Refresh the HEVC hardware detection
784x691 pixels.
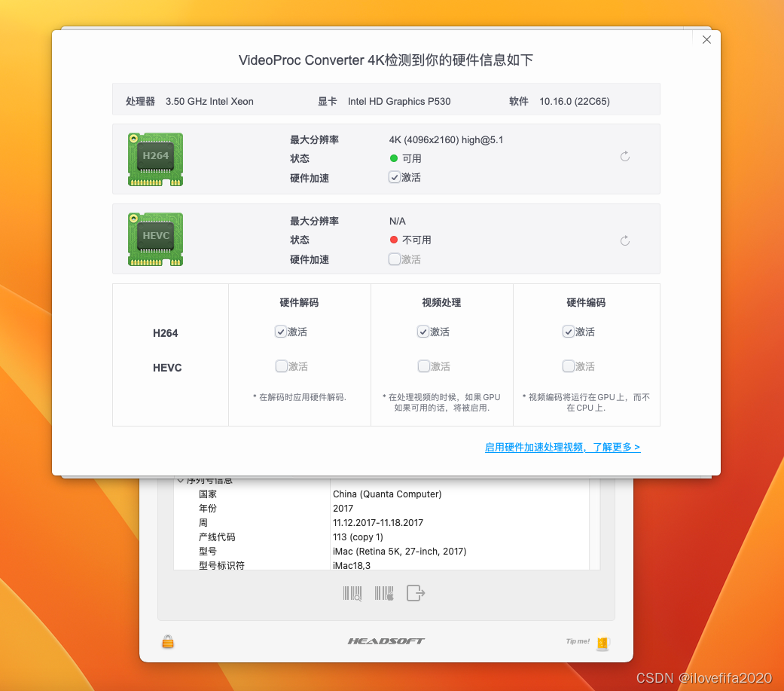coord(625,240)
